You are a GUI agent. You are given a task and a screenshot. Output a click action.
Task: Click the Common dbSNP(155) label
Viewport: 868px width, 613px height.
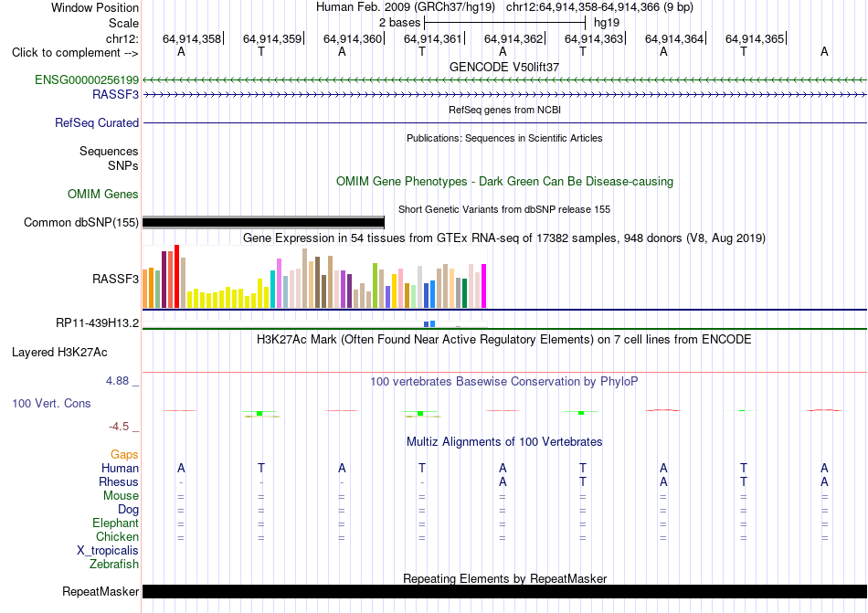point(81,222)
